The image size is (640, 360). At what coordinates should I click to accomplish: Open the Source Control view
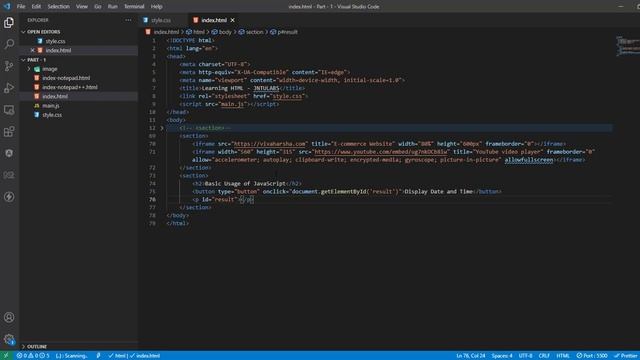point(9,66)
